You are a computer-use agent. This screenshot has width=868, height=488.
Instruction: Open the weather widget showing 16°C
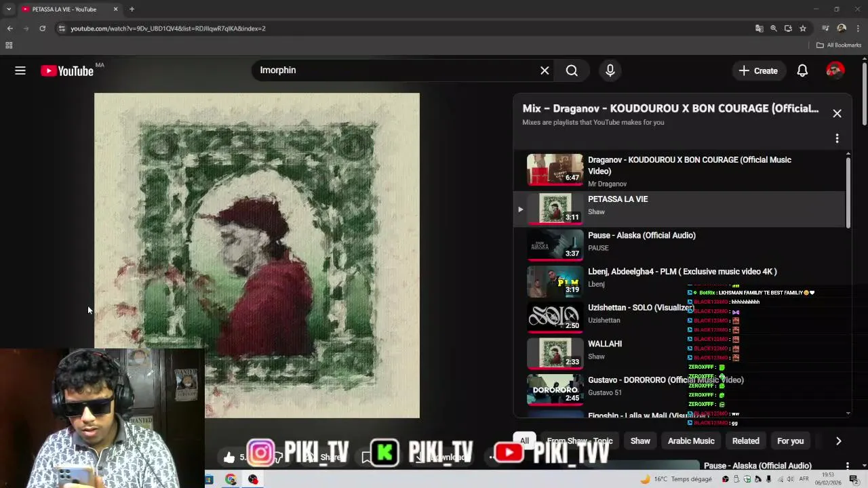676,479
